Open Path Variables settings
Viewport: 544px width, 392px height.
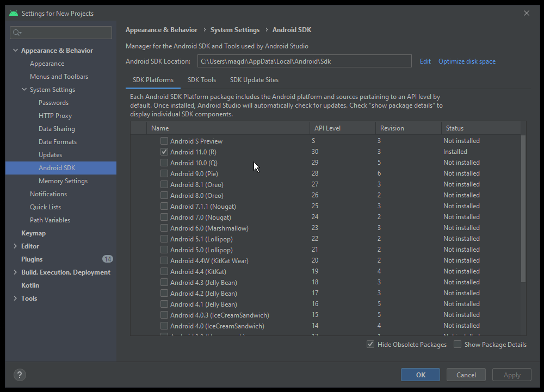[50, 220]
